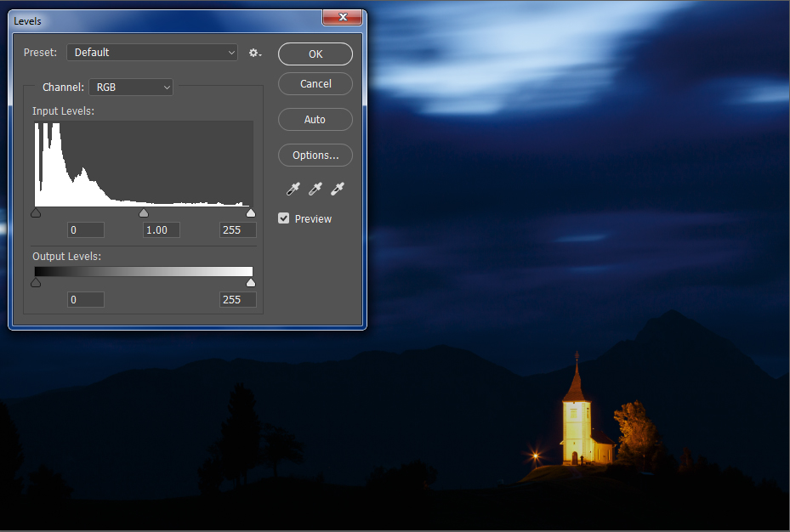
Task: Click the output levels white slider handle
Action: point(250,283)
